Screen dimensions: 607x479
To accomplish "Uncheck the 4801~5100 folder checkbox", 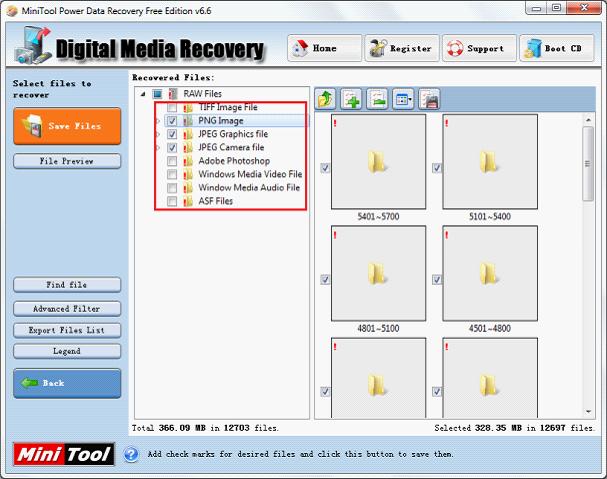I will (325, 280).
